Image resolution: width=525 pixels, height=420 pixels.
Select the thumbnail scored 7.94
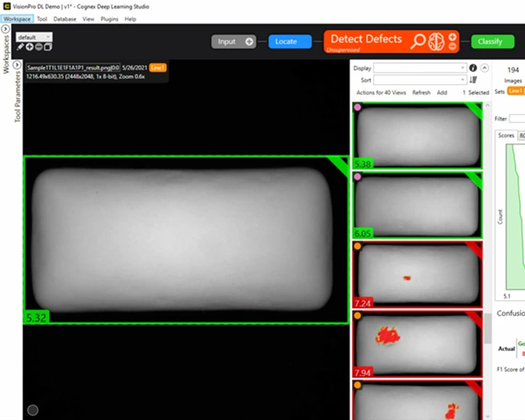click(417, 344)
